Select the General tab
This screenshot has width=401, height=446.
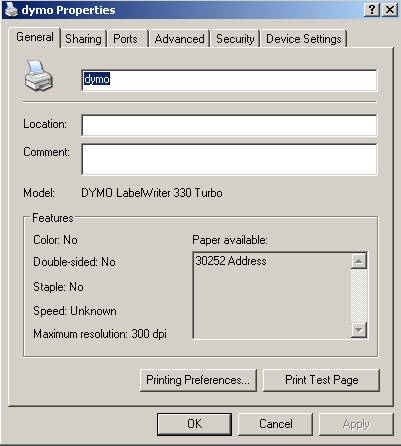click(35, 37)
